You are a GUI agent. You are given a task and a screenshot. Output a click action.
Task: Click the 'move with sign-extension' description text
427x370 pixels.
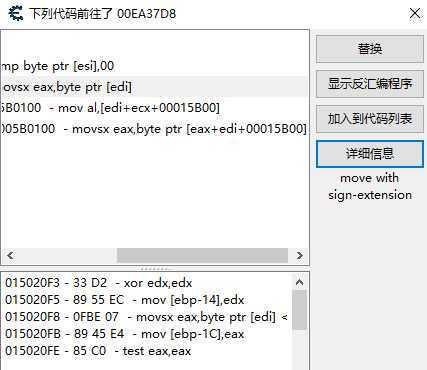click(x=370, y=186)
